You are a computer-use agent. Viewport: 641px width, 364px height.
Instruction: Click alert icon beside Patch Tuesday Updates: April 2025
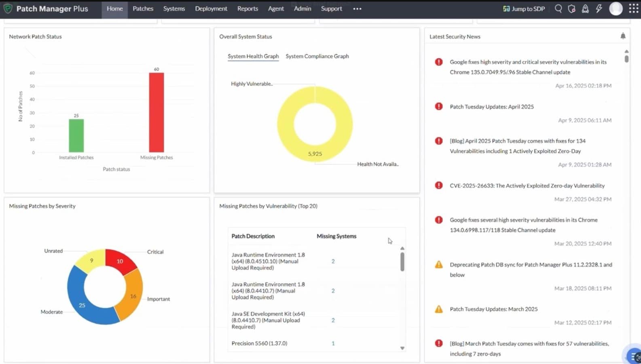(439, 106)
